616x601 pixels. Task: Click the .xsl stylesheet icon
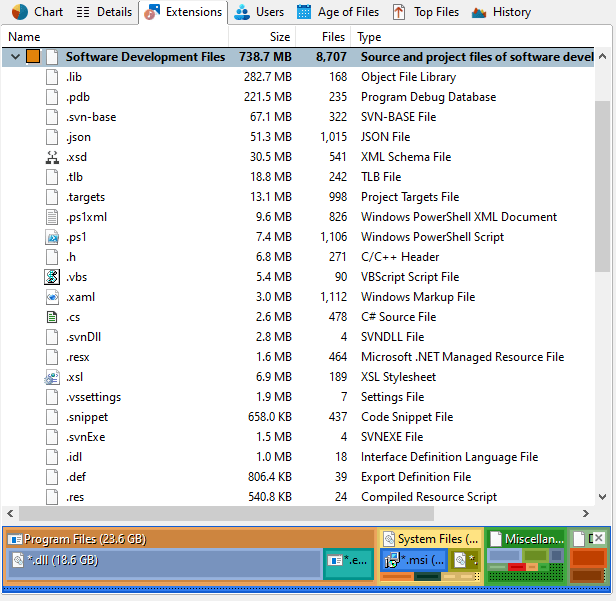(52, 377)
